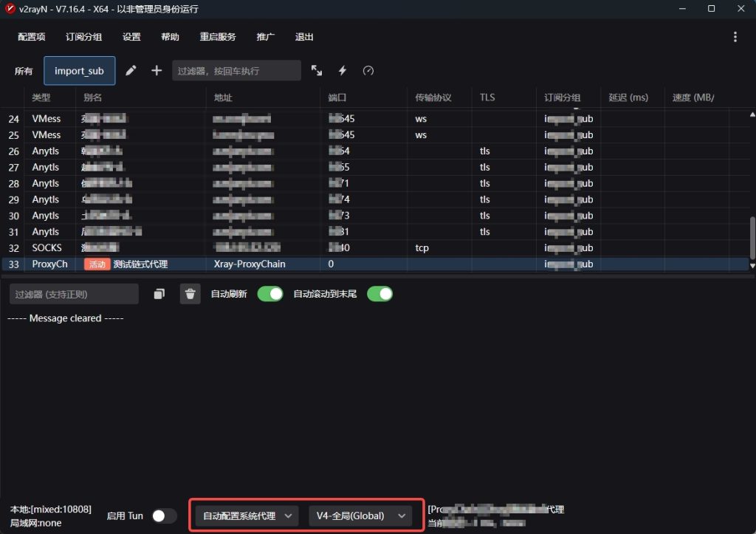756x534 pixels.
Task: Click the pencil edit subscription group icon
Action: point(131,71)
